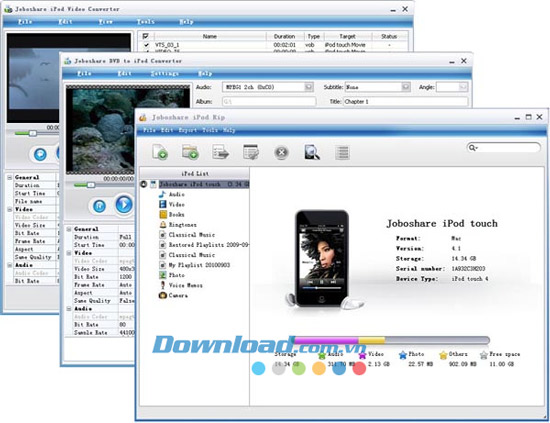
Task: Click the Target column header in file list
Action: point(347,36)
